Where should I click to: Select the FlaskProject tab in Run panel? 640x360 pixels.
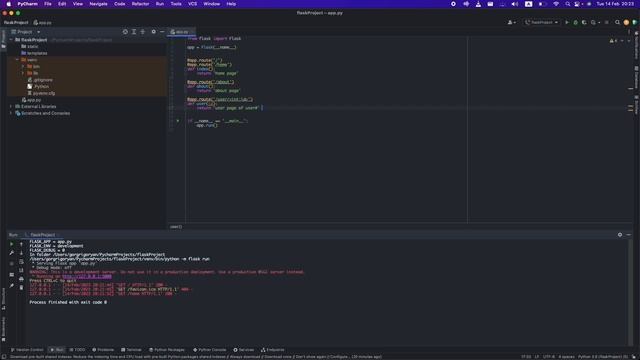pos(42,235)
